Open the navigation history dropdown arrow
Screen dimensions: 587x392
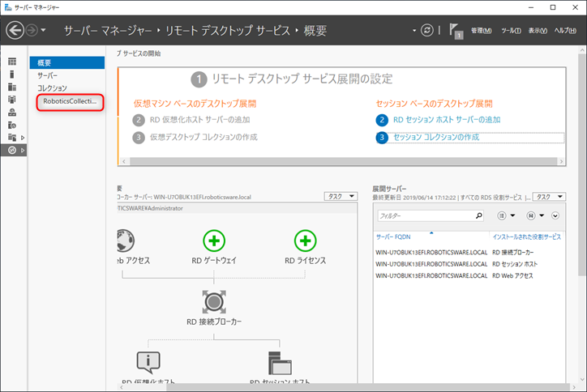click(x=43, y=31)
